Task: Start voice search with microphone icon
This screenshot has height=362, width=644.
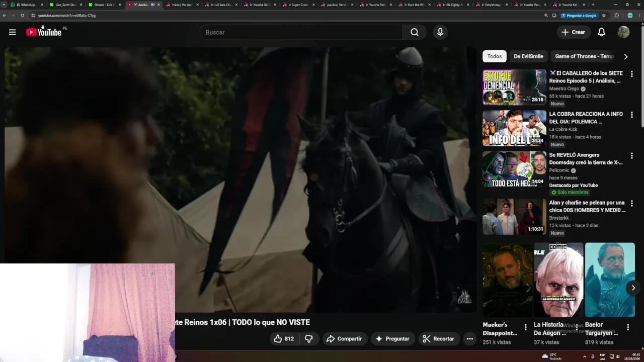Action: (440, 32)
